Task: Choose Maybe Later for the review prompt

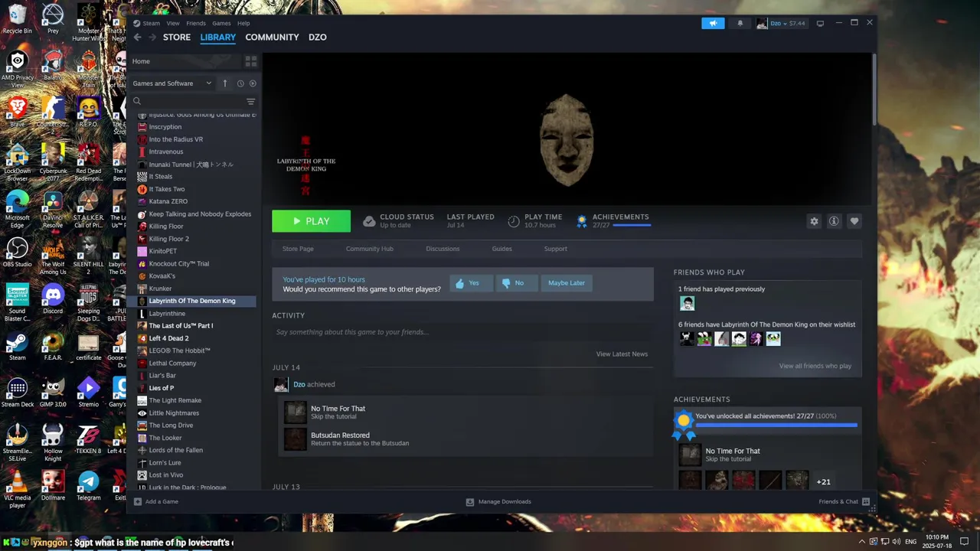Action: [567, 283]
